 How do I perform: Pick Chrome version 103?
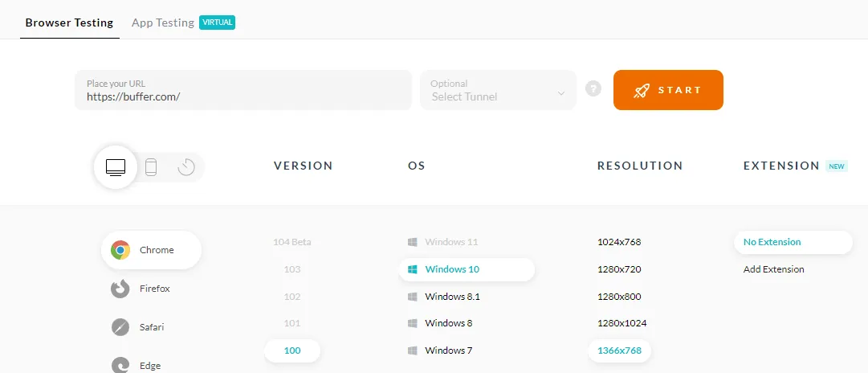pyautogui.click(x=292, y=269)
